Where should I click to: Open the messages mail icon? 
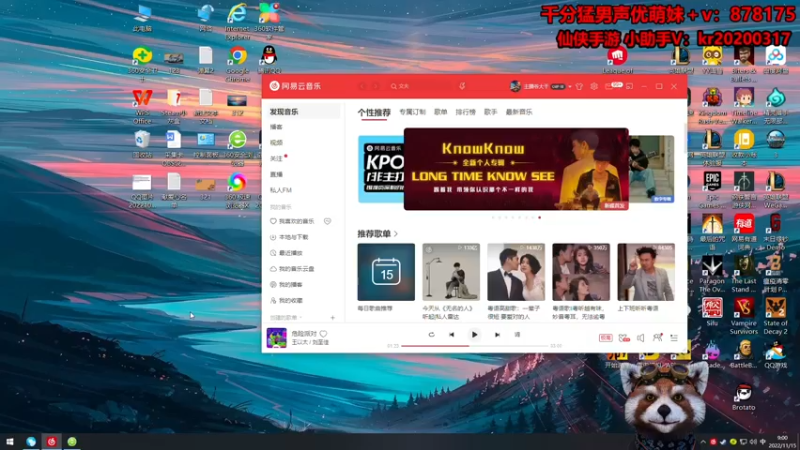click(x=609, y=87)
